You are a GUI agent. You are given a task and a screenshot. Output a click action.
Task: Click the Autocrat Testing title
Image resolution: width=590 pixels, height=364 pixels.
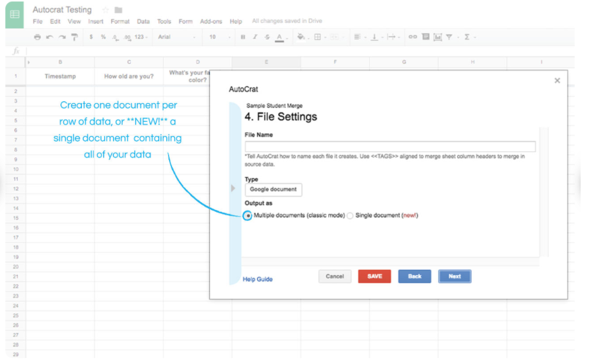tap(62, 10)
